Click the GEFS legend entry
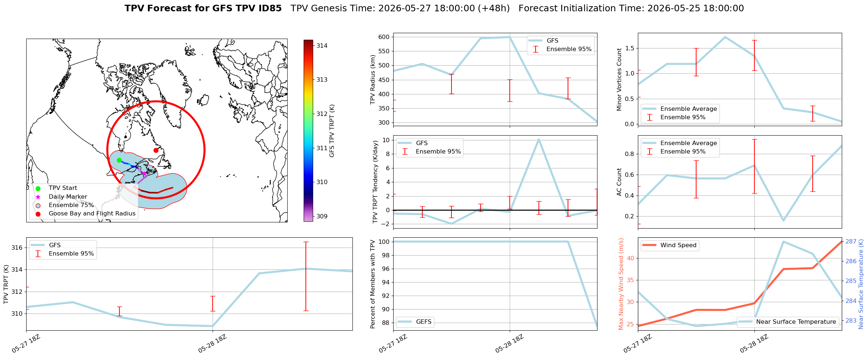Image resolution: width=868 pixels, height=358 pixels. click(414, 322)
